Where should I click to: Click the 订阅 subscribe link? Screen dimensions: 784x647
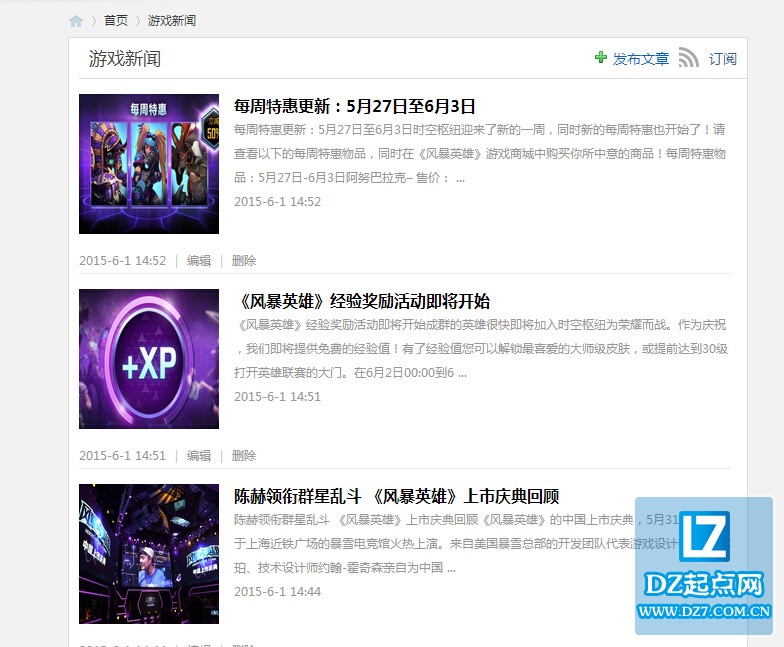click(722, 59)
